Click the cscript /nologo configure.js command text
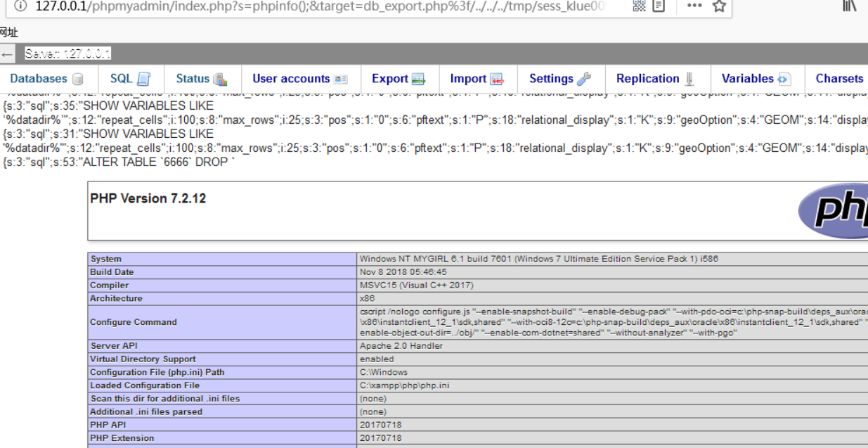The height and width of the screenshot is (448, 868). [x=614, y=322]
